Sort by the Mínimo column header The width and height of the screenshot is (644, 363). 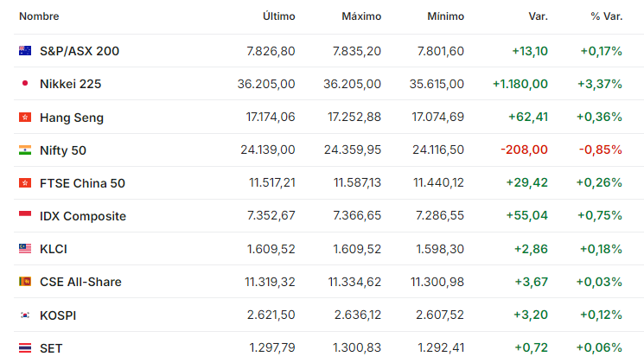[446, 16]
